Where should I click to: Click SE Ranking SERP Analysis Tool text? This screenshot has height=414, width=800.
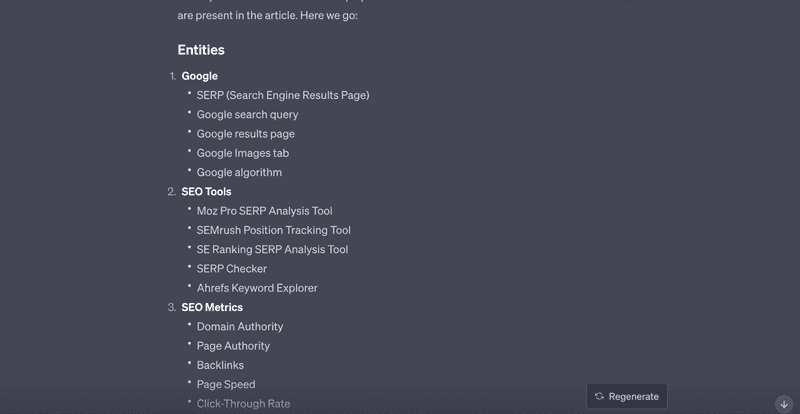[272, 250]
